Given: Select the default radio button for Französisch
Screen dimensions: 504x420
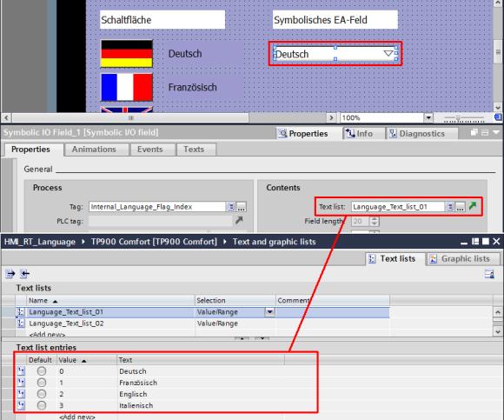Looking at the screenshot, I should [42, 383].
